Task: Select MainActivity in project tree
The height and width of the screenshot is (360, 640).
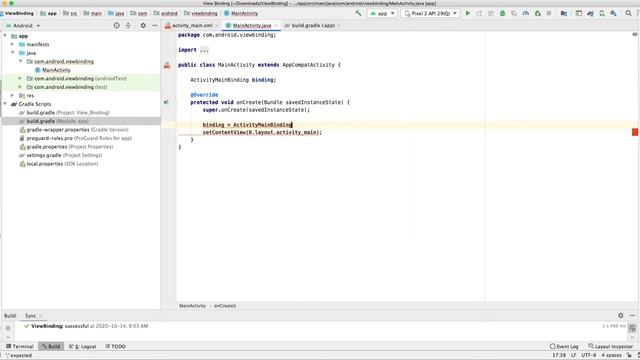Action: [x=53, y=70]
